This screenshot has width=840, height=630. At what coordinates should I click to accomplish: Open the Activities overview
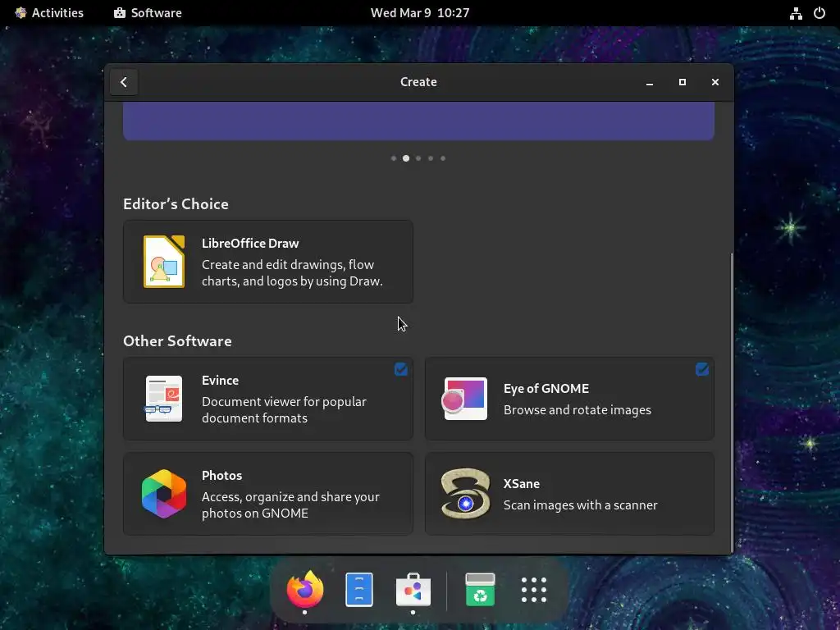point(48,13)
